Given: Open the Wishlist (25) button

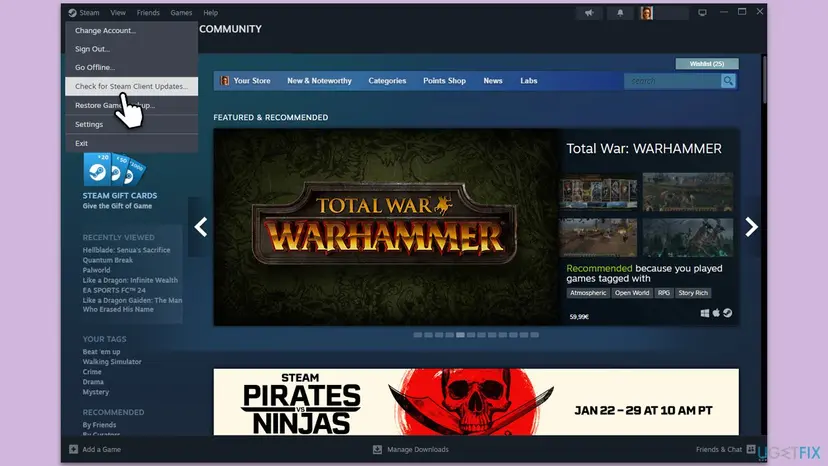Looking at the screenshot, I should (x=707, y=63).
